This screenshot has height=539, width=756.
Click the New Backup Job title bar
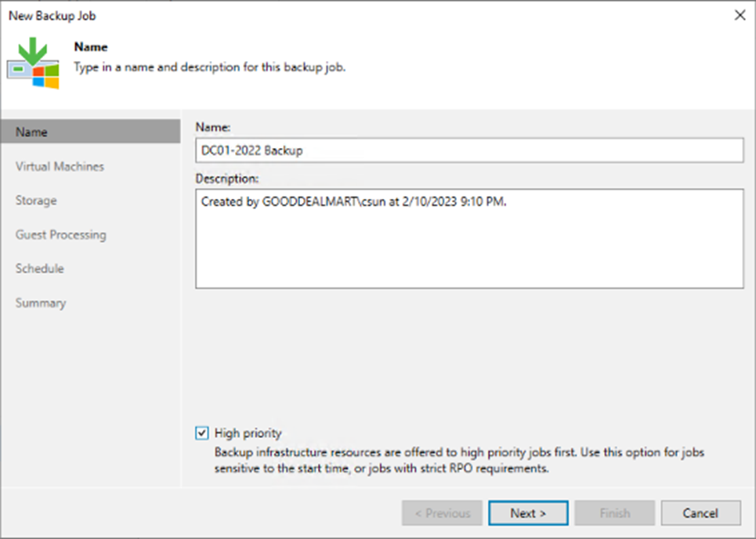tap(313, 15)
